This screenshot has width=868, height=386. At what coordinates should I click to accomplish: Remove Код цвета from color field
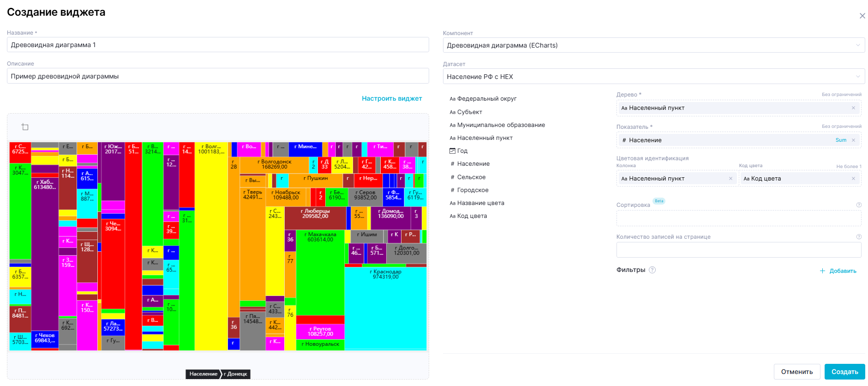click(x=853, y=179)
